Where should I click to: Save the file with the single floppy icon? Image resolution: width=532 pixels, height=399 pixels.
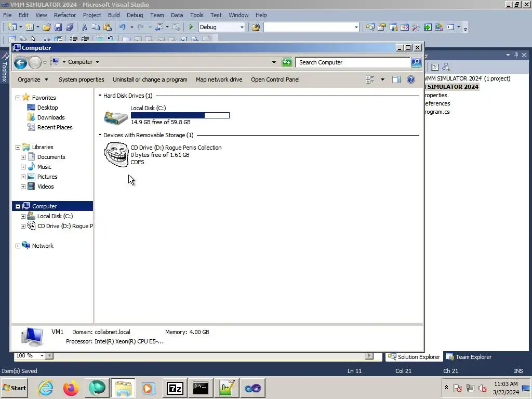(58, 27)
